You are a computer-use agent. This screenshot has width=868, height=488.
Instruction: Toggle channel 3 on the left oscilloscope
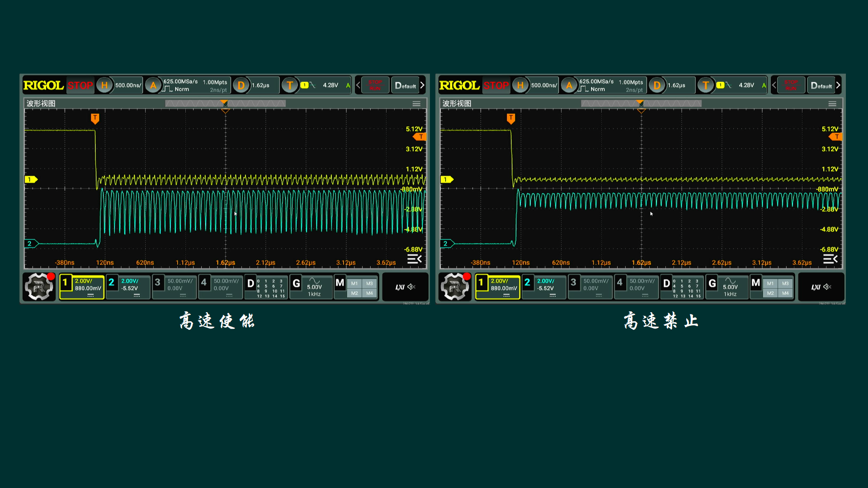(x=158, y=283)
